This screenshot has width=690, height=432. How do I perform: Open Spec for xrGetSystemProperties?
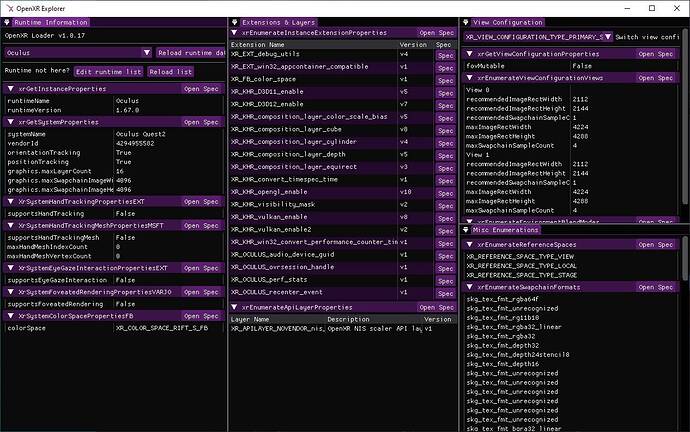pyautogui.click(x=202, y=122)
